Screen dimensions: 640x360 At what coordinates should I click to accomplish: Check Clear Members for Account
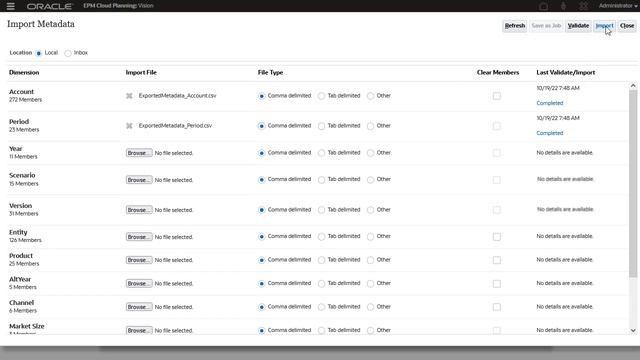click(x=497, y=96)
